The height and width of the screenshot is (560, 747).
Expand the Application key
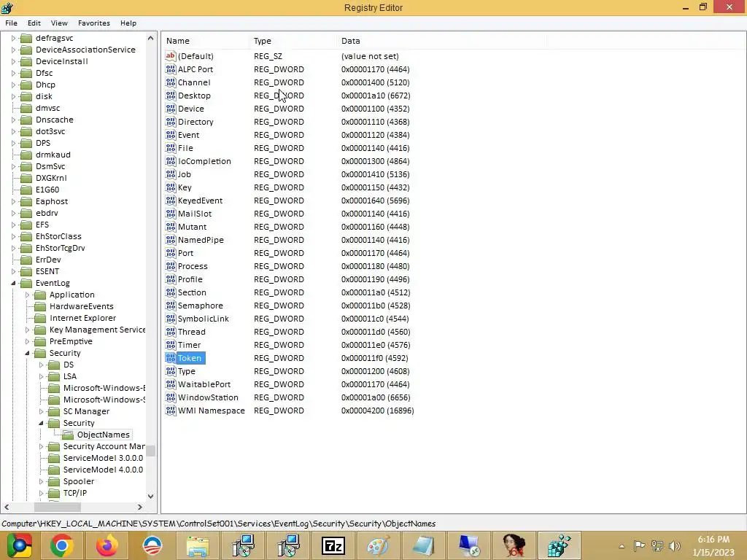coord(27,295)
